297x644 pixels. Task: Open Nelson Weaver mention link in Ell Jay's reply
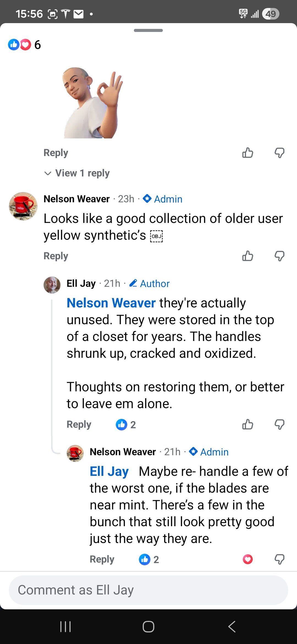[111, 303]
